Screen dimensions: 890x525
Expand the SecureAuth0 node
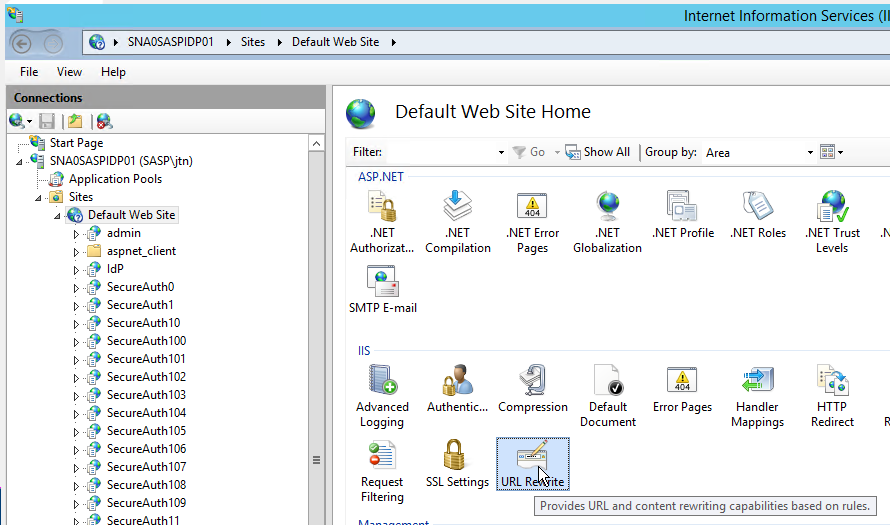76,288
